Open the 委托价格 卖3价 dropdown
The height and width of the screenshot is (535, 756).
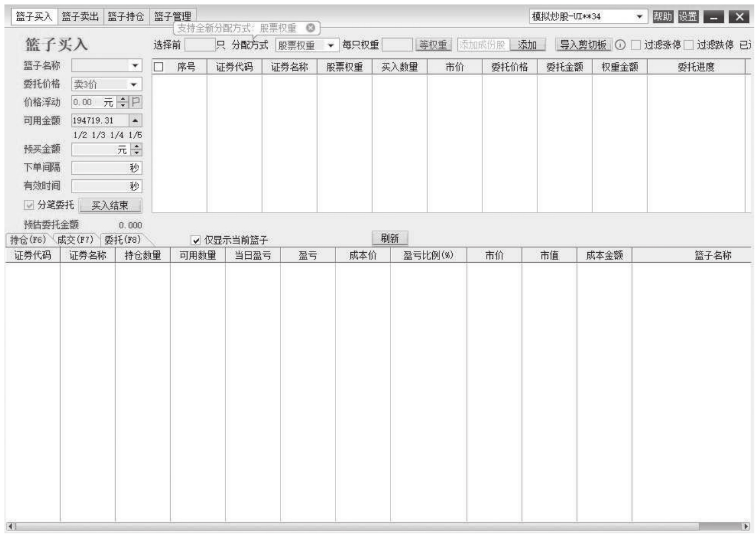(134, 84)
